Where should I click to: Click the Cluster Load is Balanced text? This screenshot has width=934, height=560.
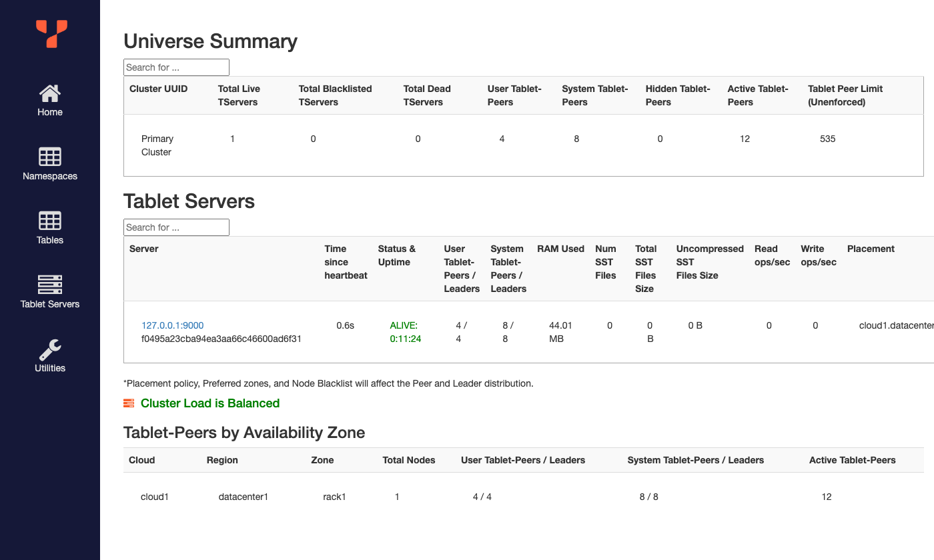coord(210,403)
